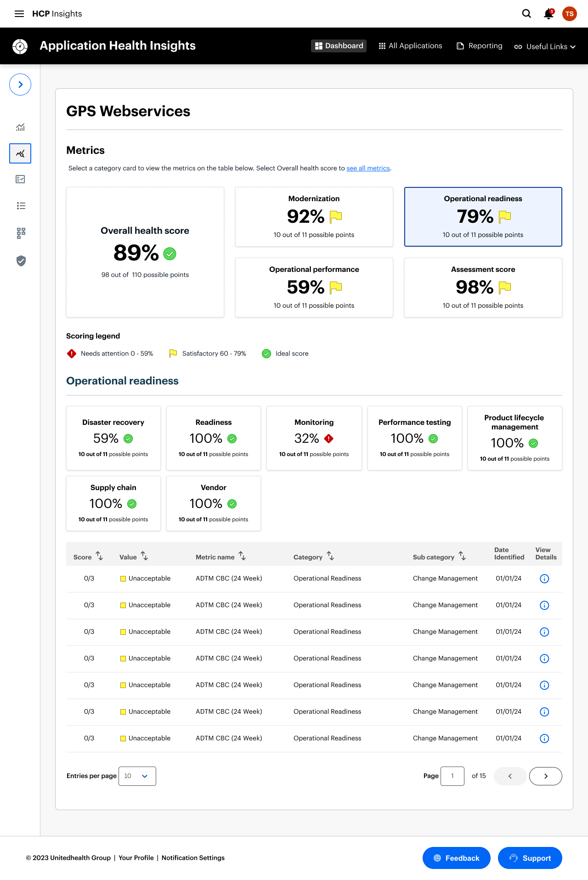Click the Application Health Insights logo
The width and height of the screenshot is (588, 880).
coord(20,46)
